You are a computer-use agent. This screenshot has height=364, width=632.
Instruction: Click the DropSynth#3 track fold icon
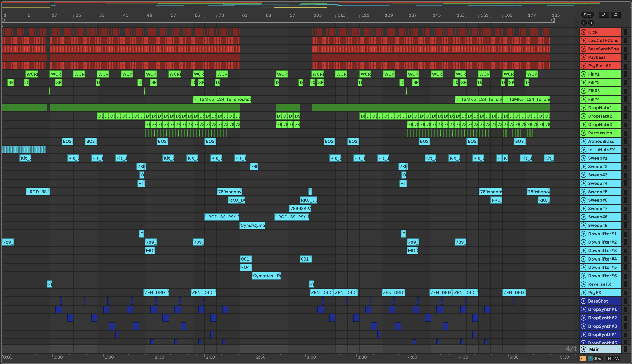(584, 326)
